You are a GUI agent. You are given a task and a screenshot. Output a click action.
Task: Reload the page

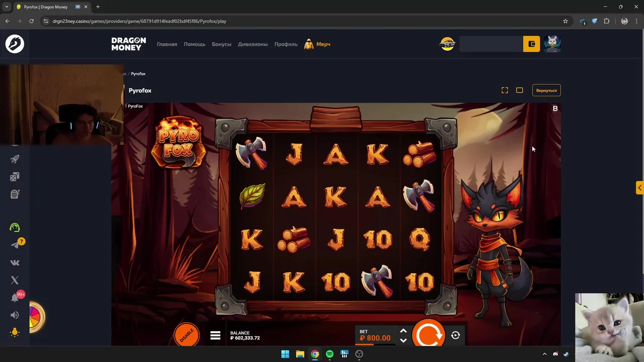(x=31, y=21)
